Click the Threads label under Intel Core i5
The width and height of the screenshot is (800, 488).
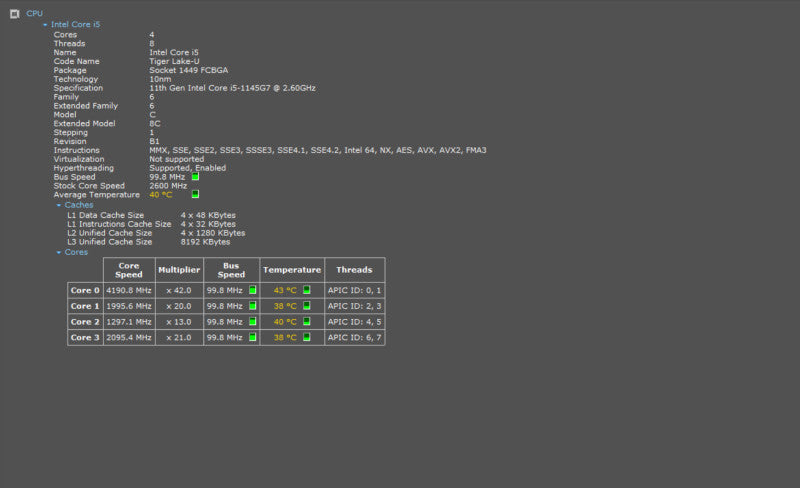coord(69,43)
